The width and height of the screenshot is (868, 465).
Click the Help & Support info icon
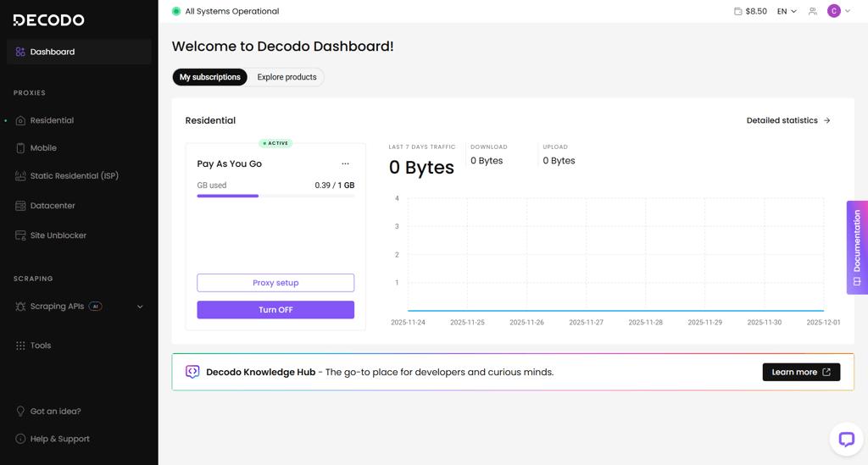pyautogui.click(x=20, y=439)
